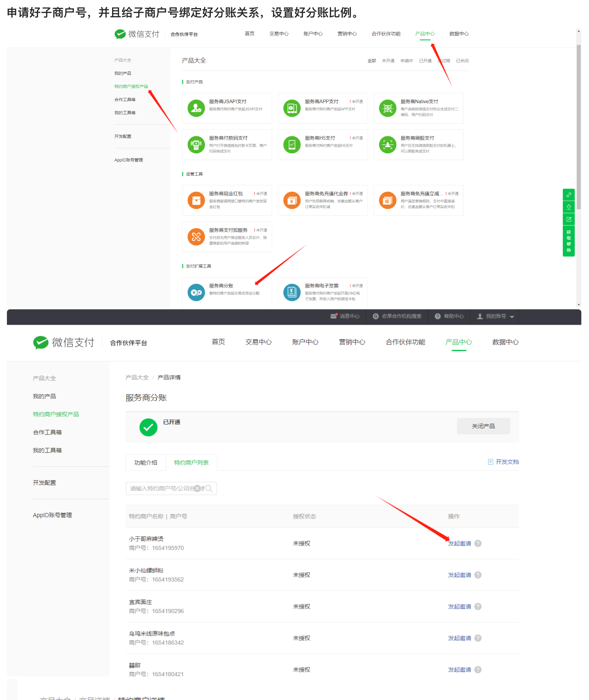This screenshot has width=589, height=700.
Task: Click the green floating download icon button
Action: pos(569,207)
